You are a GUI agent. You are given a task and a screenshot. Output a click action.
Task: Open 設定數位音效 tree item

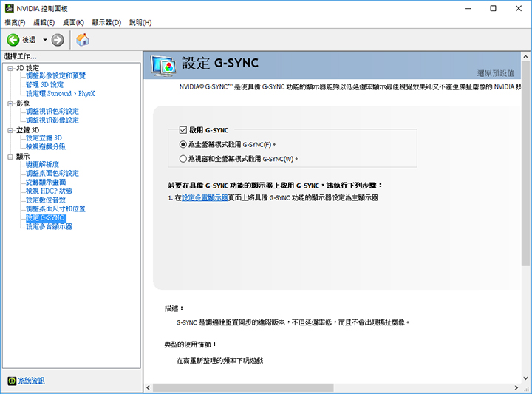(46, 200)
